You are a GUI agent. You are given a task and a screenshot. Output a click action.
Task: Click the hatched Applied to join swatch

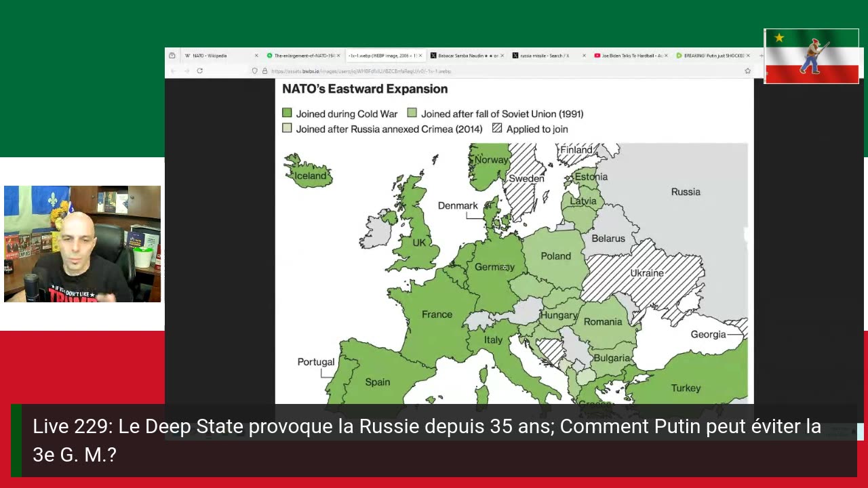click(497, 128)
